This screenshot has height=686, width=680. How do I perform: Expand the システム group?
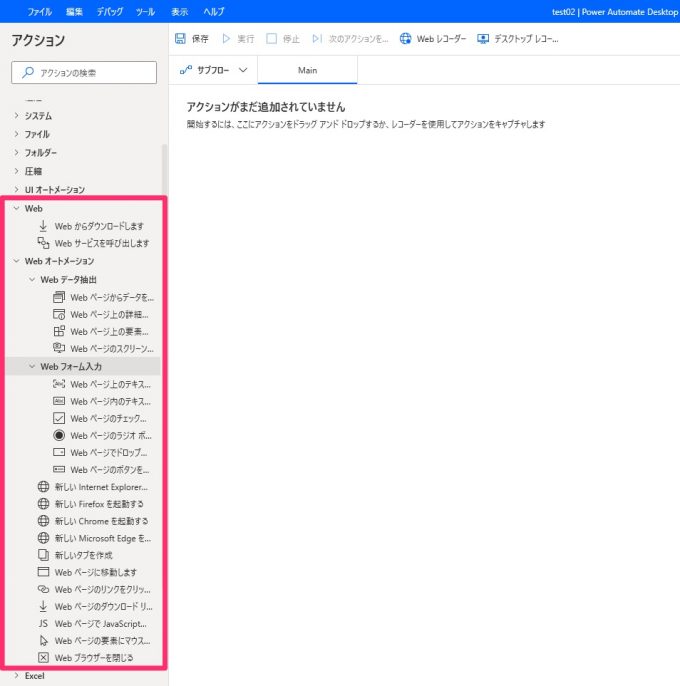click(17, 116)
